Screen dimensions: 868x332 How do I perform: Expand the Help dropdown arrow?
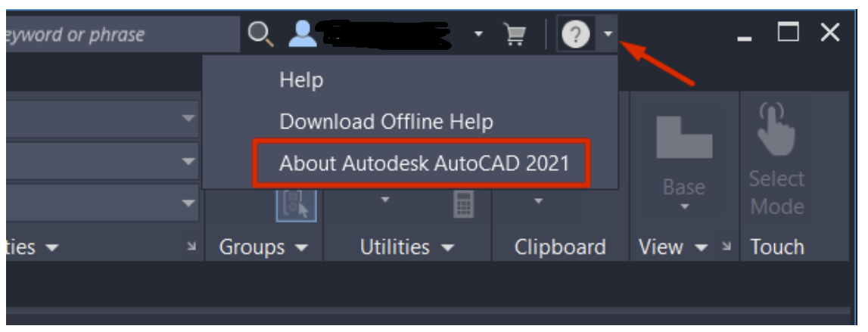tap(608, 34)
